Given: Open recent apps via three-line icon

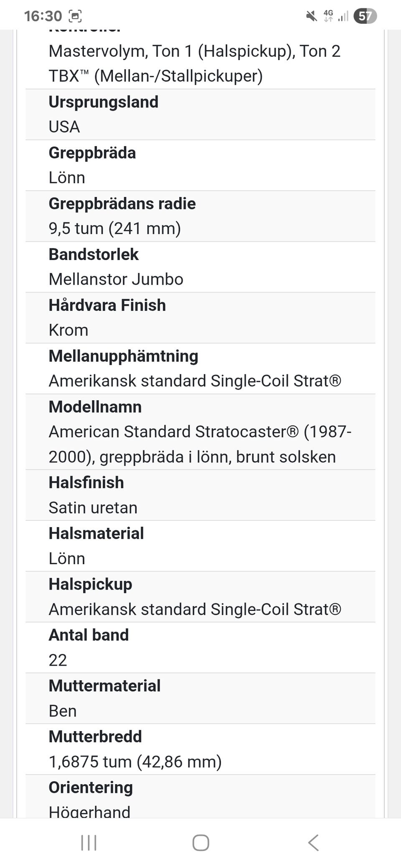Looking at the screenshot, I should point(89,843).
